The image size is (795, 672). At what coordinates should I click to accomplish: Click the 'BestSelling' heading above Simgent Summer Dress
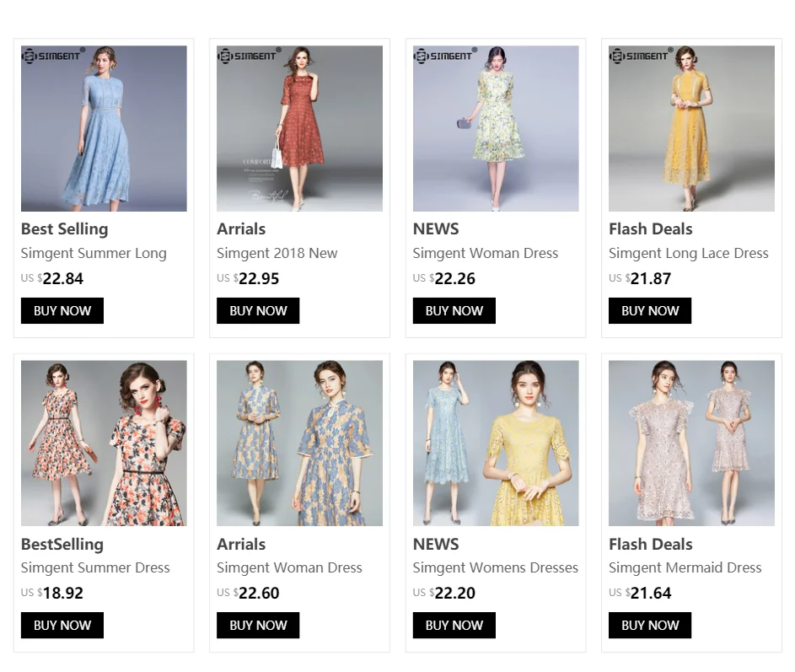pos(62,544)
